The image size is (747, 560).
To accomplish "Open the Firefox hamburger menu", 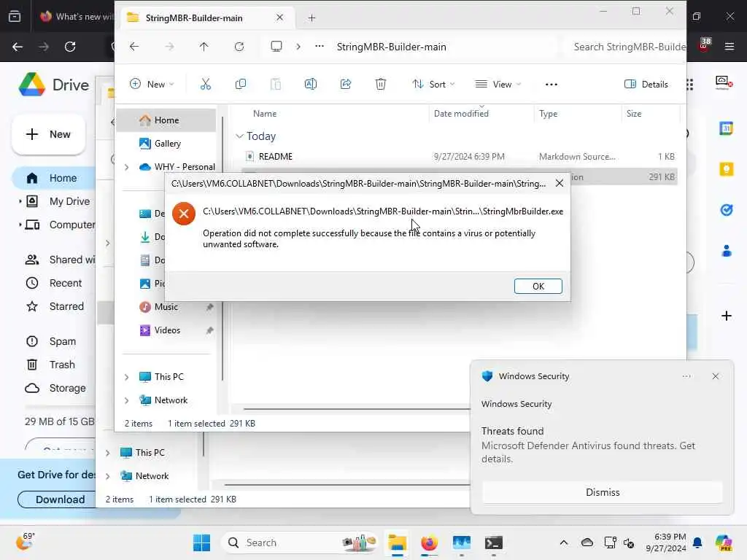I will click(729, 47).
